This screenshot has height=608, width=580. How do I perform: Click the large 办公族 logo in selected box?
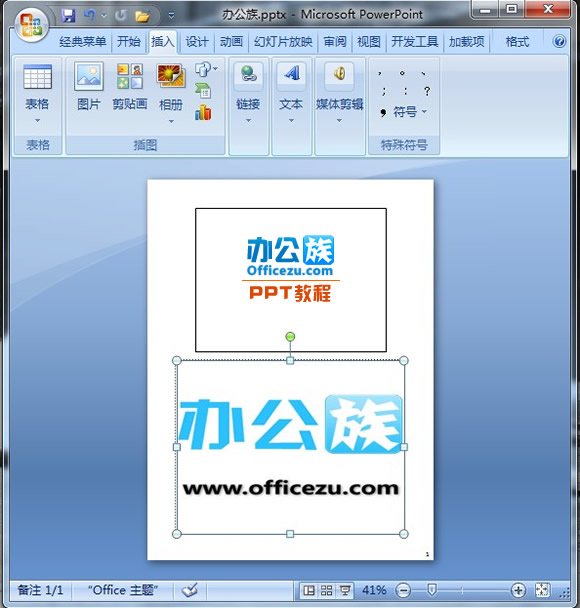[291, 424]
